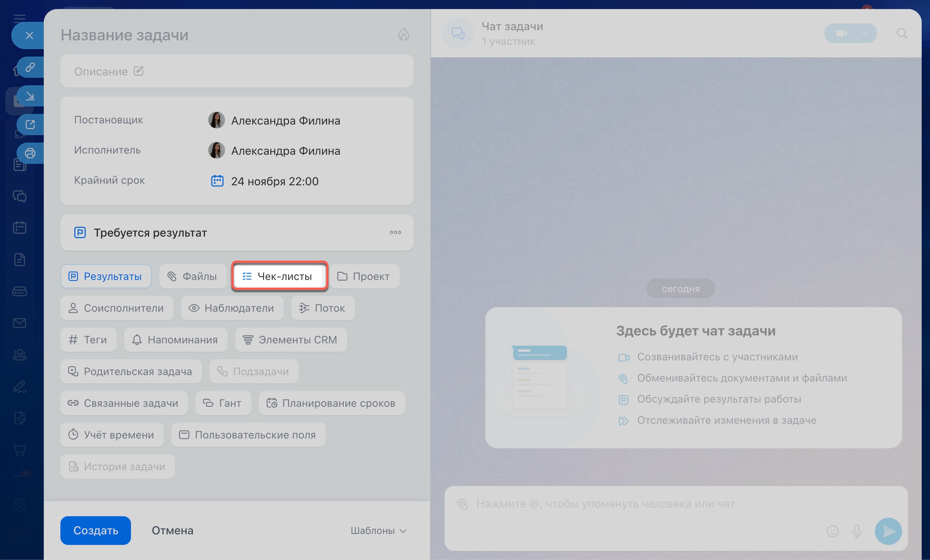Click the chat search magnifier icon

click(902, 34)
